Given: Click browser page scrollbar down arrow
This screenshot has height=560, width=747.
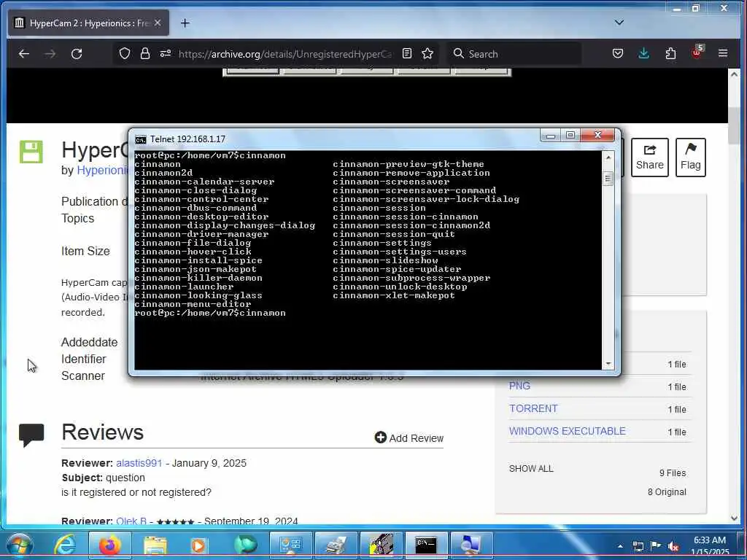Looking at the screenshot, I should point(734,518).
